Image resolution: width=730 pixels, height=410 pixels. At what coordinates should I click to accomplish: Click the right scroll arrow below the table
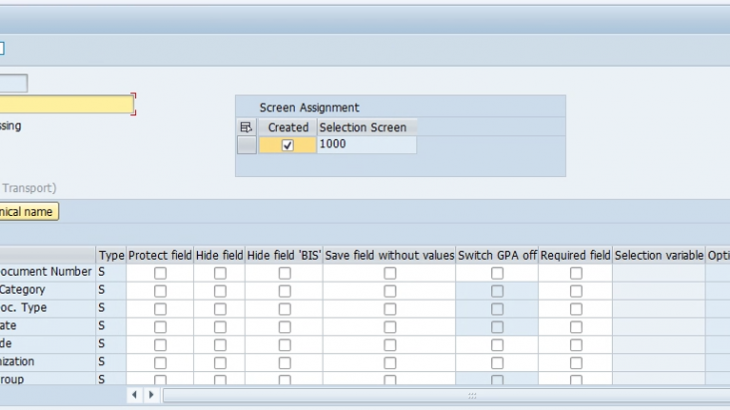click(x=152, y=396)
